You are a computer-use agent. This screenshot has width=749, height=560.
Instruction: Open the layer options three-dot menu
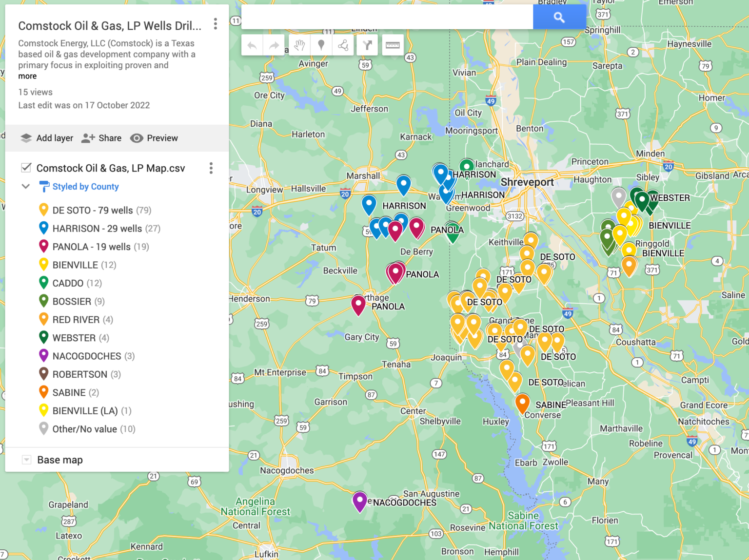tap(211, 168)
